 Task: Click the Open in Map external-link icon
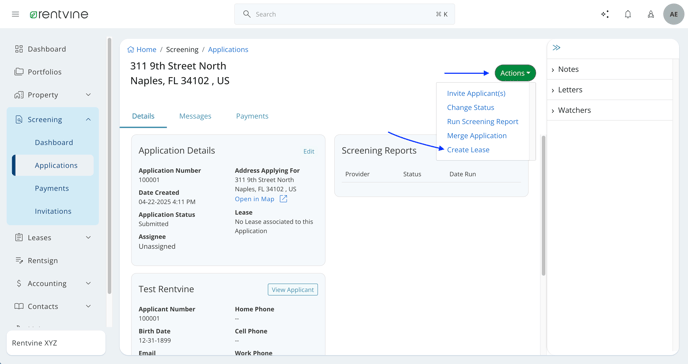[283, 199]
